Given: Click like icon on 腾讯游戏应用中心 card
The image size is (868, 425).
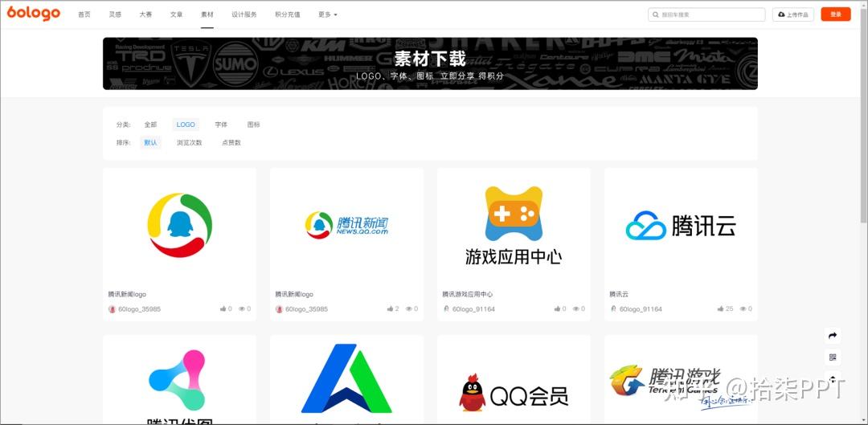Looking at the screenshot, I should (x=557, y=309).
